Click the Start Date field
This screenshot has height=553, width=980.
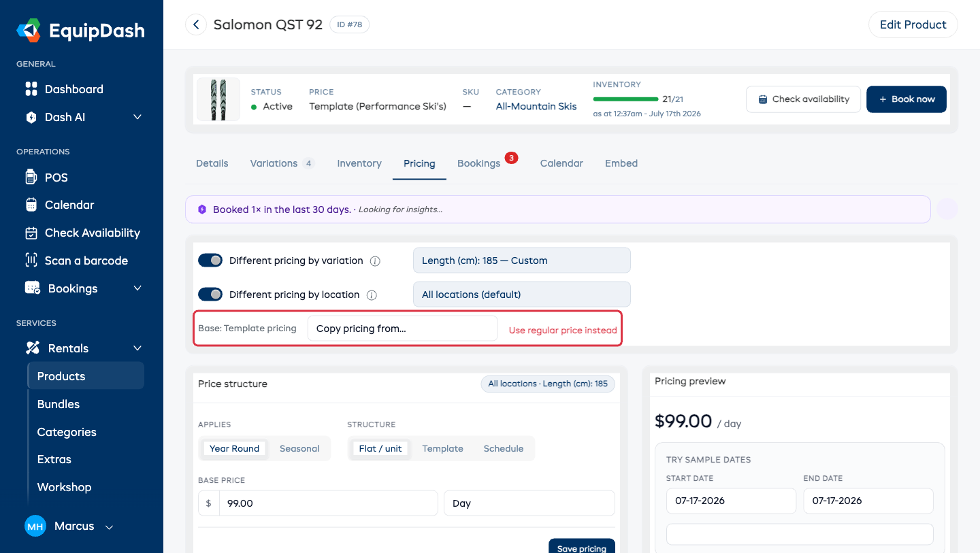[731, 501]
